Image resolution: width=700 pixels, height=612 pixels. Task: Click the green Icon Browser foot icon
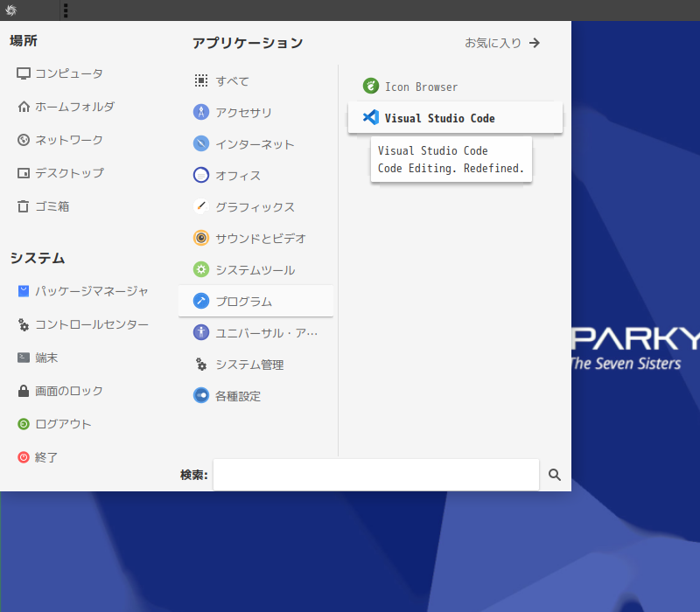pos(371,86)
